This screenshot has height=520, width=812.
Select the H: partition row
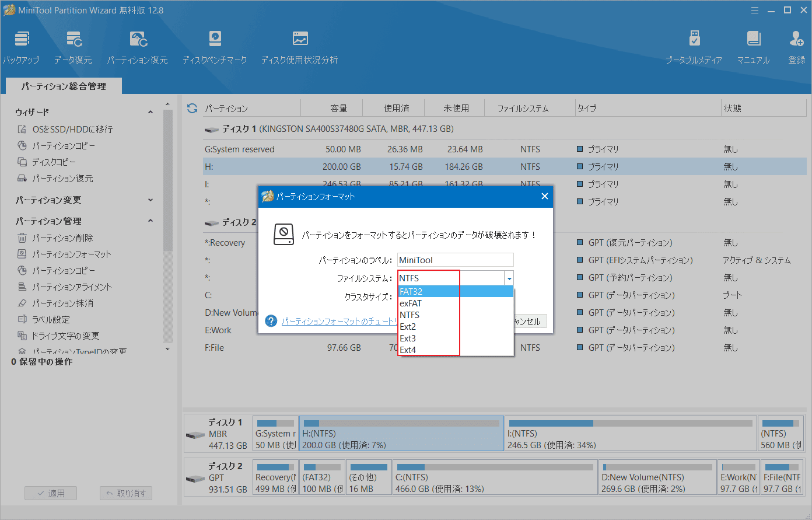(505, 166)
